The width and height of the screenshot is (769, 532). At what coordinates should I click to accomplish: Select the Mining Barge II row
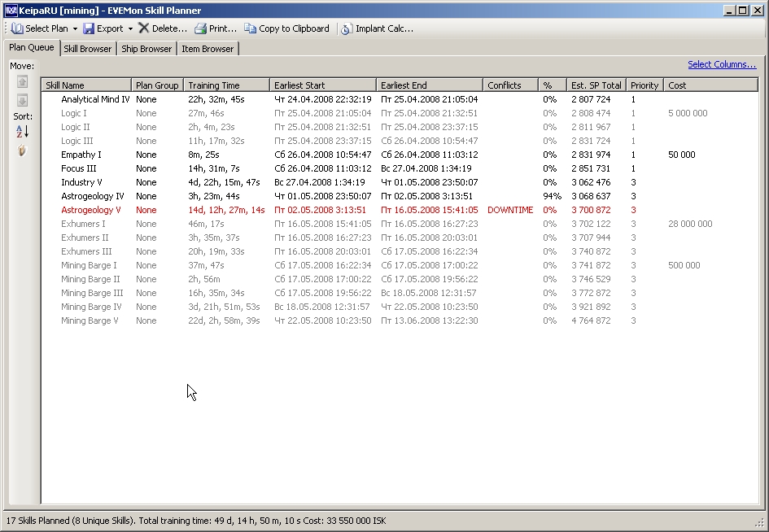tap(400, 279)
